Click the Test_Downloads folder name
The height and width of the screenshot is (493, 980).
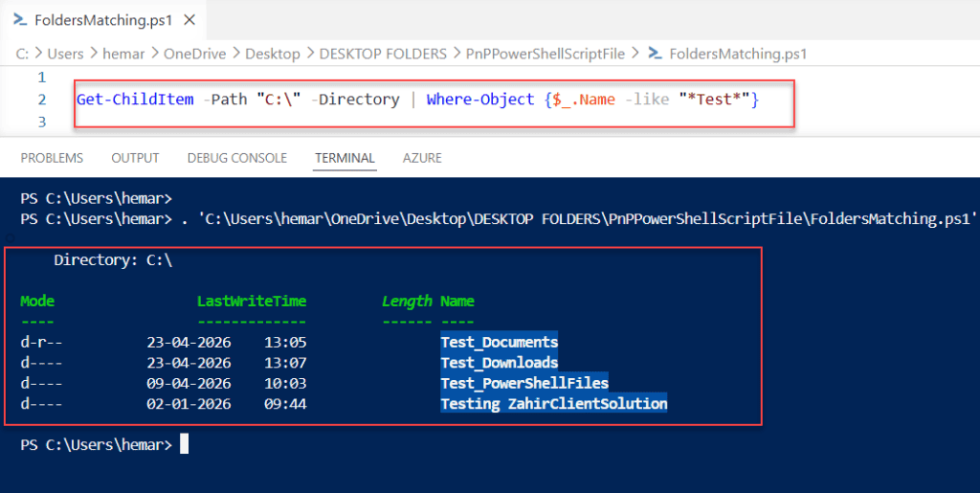coord(500,363)
